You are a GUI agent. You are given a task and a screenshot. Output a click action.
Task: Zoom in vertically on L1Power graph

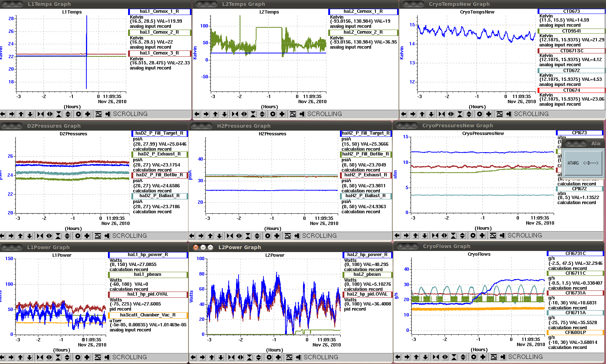pos(58,357)
